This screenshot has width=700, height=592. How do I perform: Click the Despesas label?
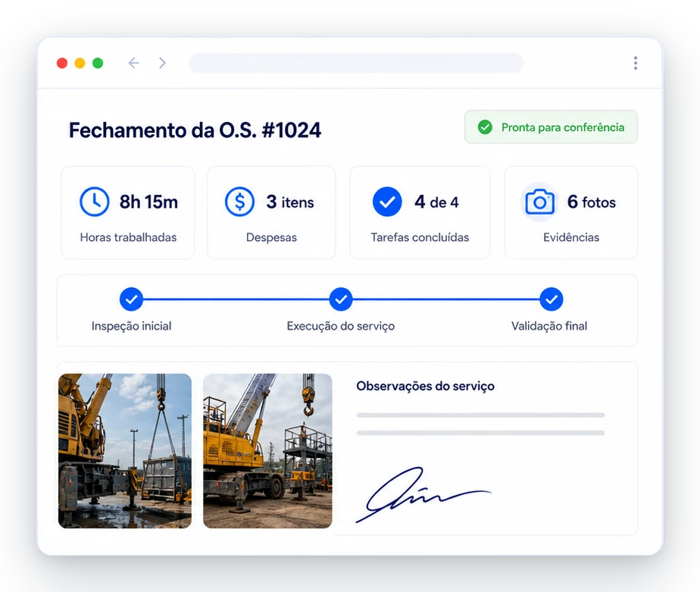coord(271,237)
